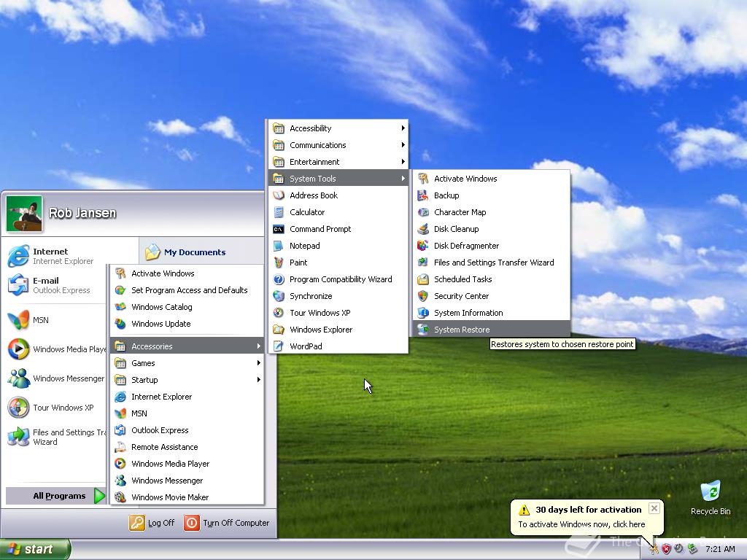Click the red security shield tray icon
Viewport: 747px width, 560px height.
666,550
